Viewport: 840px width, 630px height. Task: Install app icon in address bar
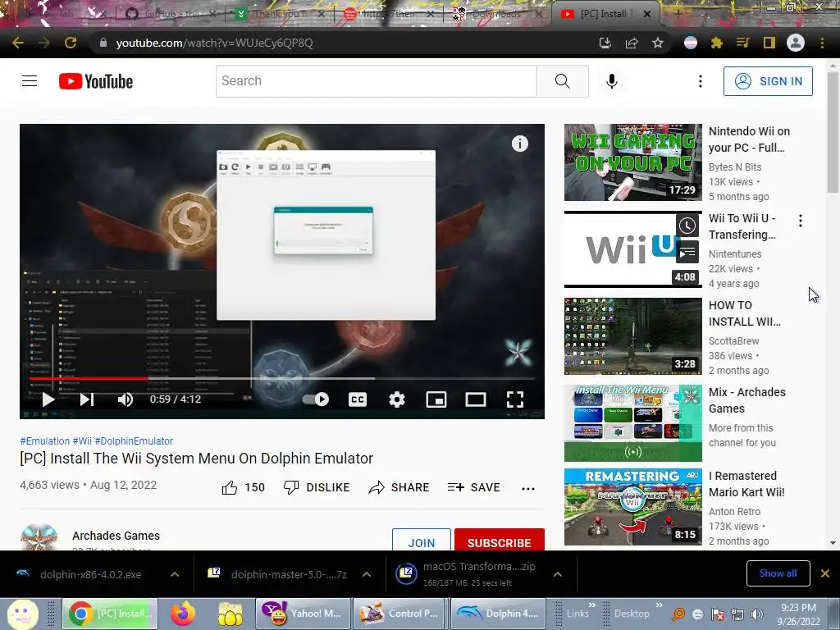point(605,43)
